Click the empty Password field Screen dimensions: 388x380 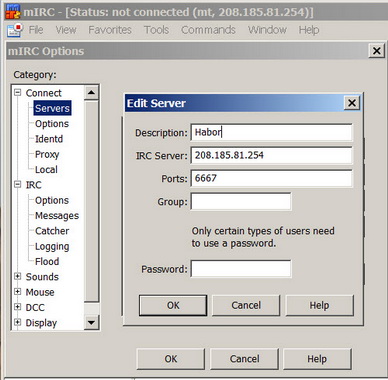pos(241,269)
